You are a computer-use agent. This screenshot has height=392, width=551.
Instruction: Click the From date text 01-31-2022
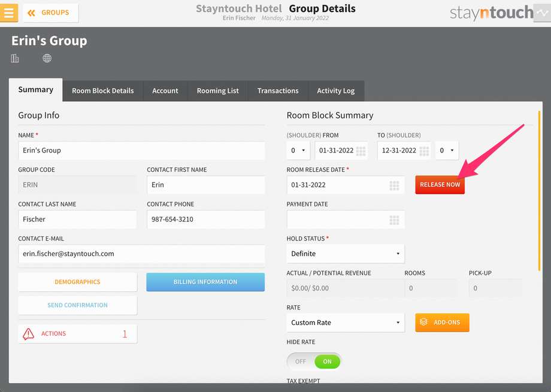click(x=336, y=150)
